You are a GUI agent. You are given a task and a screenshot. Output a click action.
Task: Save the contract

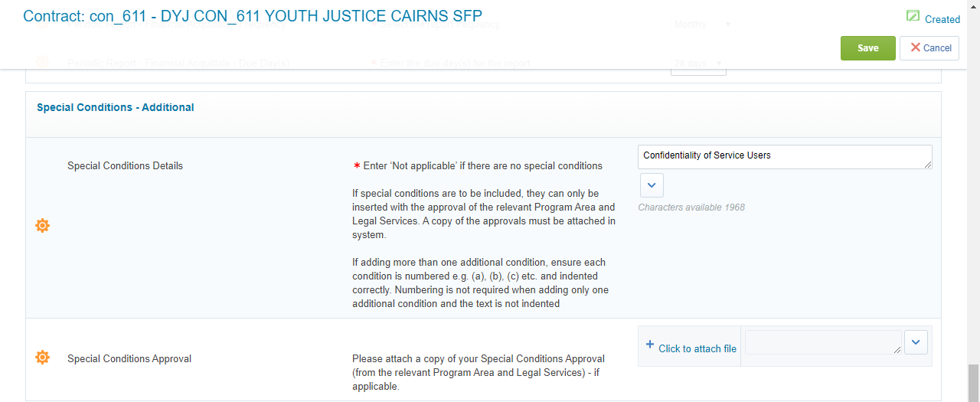(868, 48)
